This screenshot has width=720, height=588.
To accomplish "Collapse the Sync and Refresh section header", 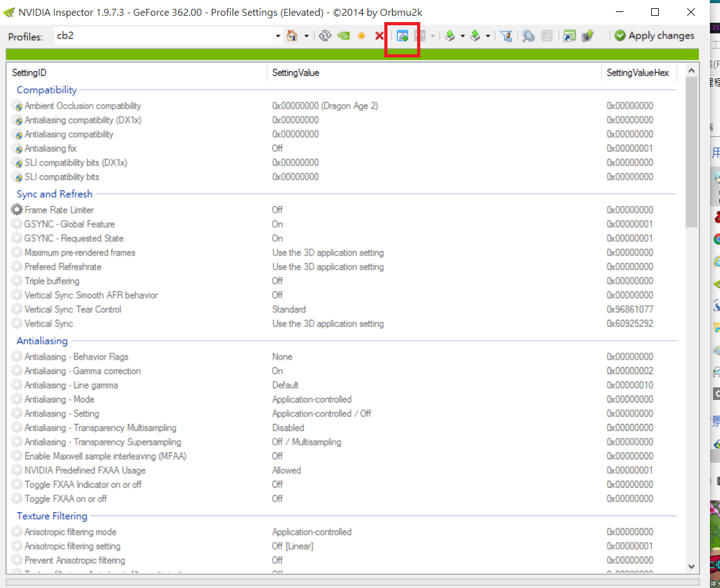I will point(55,194).
